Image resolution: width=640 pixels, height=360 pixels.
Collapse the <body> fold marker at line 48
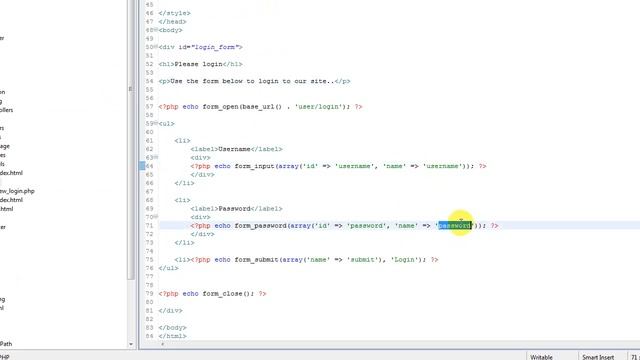pyautogui.click(x=156, y=30)
